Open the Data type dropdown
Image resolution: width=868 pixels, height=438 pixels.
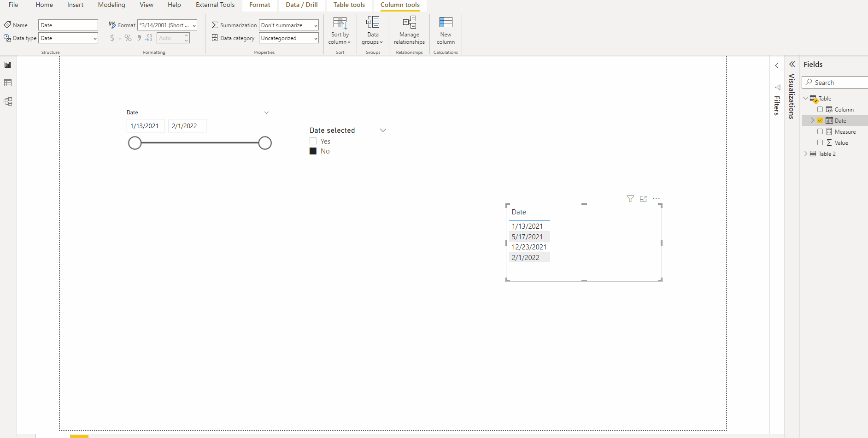click(x=68, y=38)
